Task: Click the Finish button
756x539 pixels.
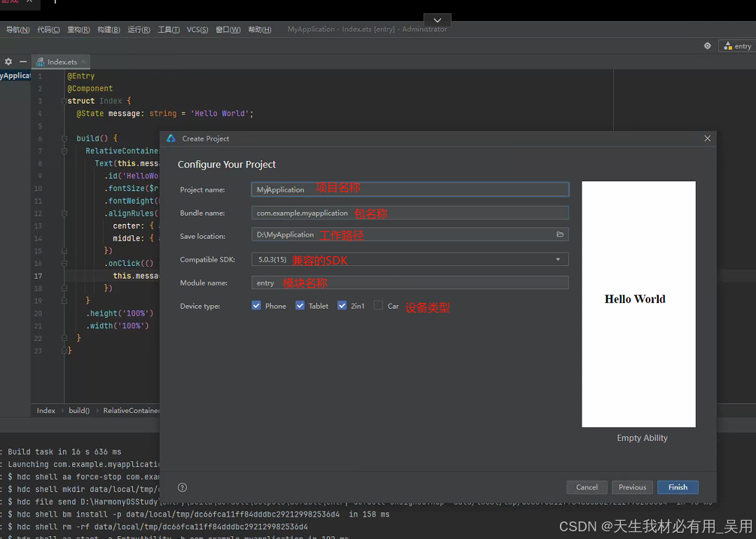Action: point(678,487)
